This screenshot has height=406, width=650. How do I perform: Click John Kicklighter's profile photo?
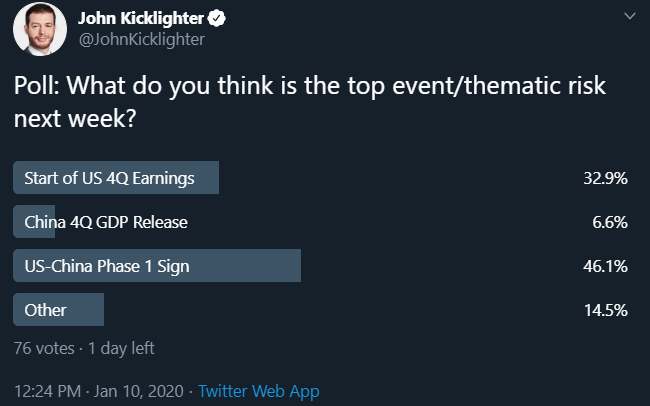(x=40, y=29)
